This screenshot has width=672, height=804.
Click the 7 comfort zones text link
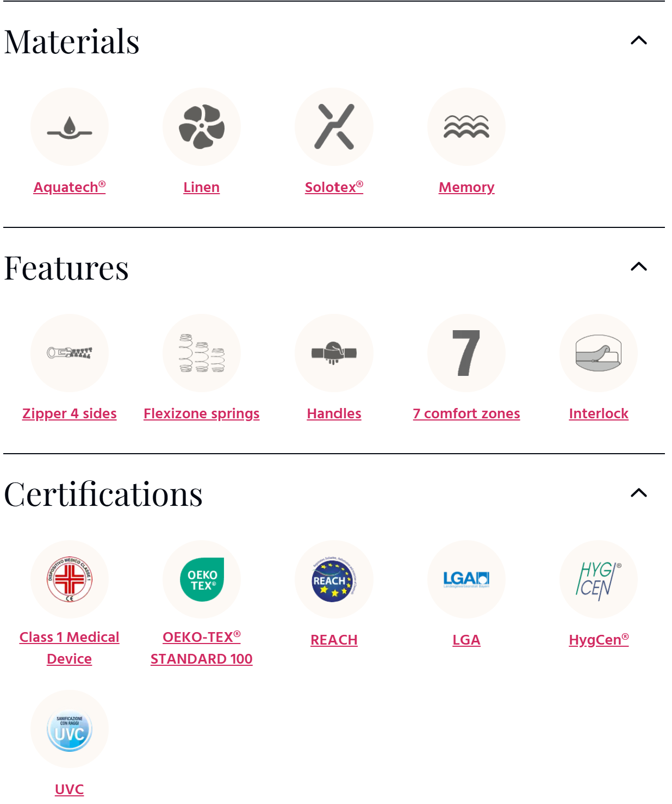[466, 413]
